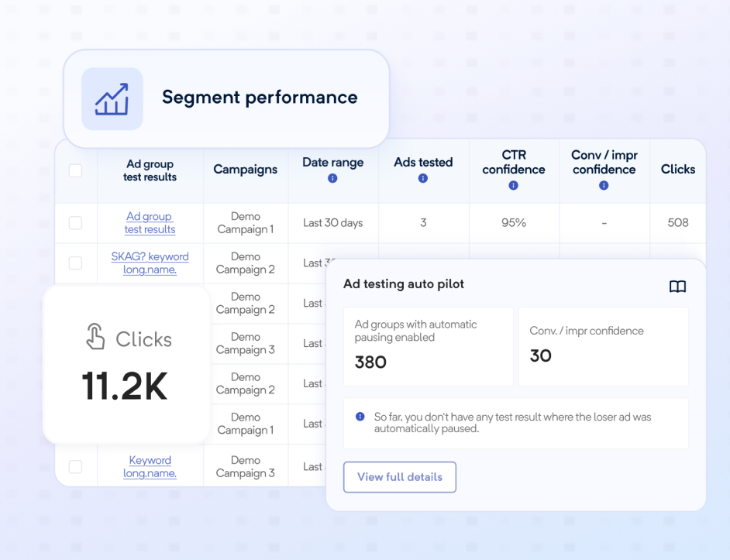The height and width of the screenshot is (560, 730).
Task: Click the Clicks column header in the table
Action: point(677,170)
